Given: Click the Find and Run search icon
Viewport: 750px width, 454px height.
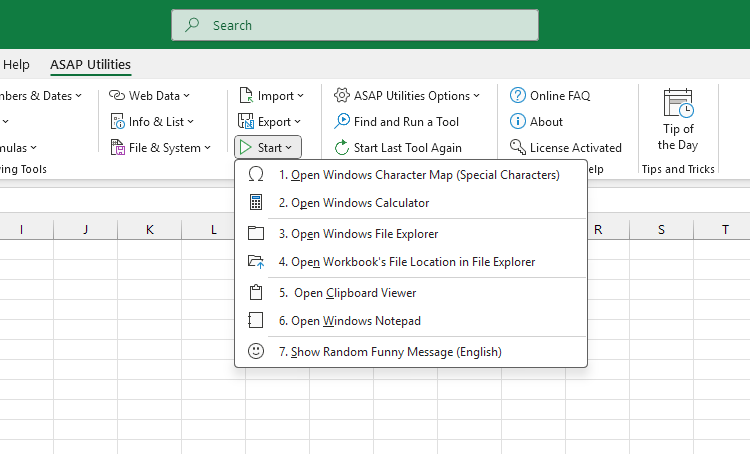Looking at the screenshot, I should 342,122.
